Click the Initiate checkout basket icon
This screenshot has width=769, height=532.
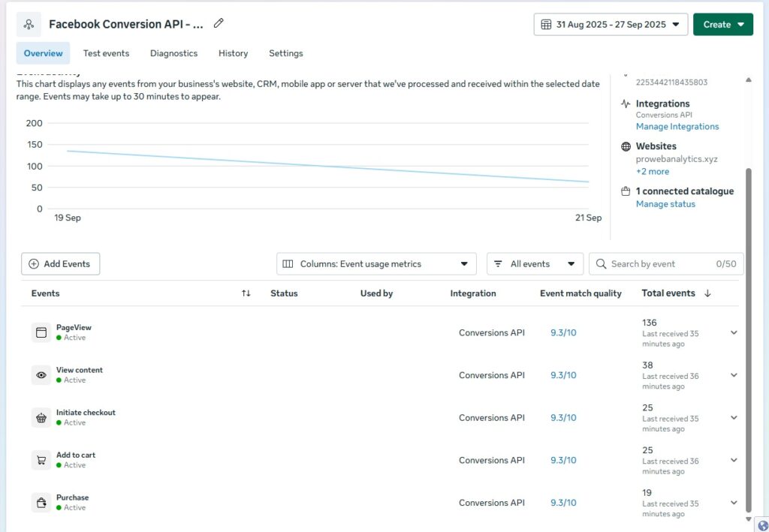tap(41, 418)
